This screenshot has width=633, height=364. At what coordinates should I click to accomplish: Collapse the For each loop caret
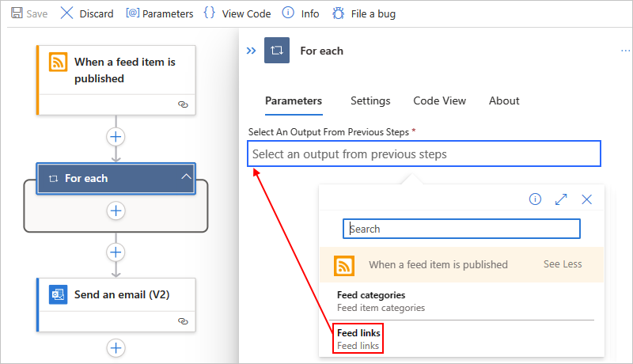(186, 176)
